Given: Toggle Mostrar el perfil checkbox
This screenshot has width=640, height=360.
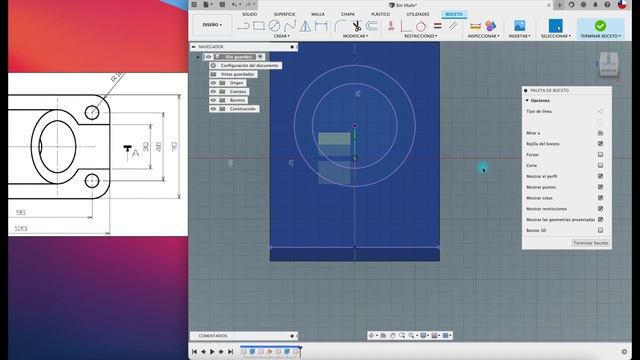Looking at the screenshot, I should pos(600,176).
